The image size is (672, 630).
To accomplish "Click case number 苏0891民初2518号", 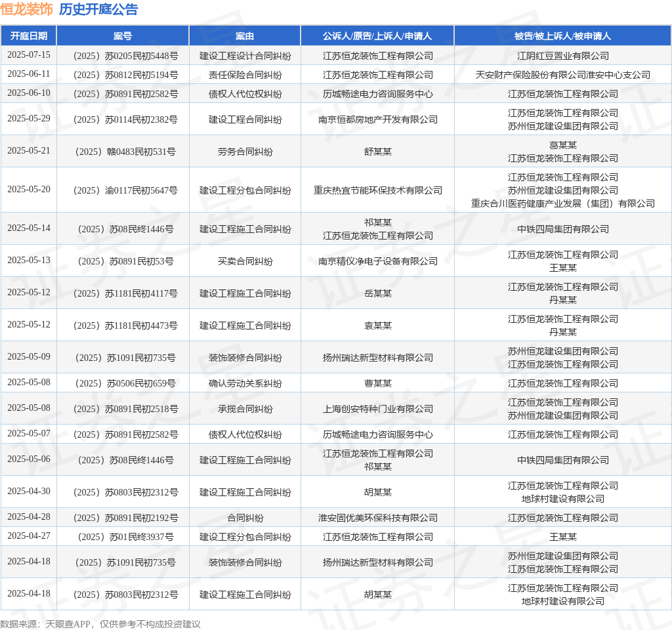I will click(125, 409).
